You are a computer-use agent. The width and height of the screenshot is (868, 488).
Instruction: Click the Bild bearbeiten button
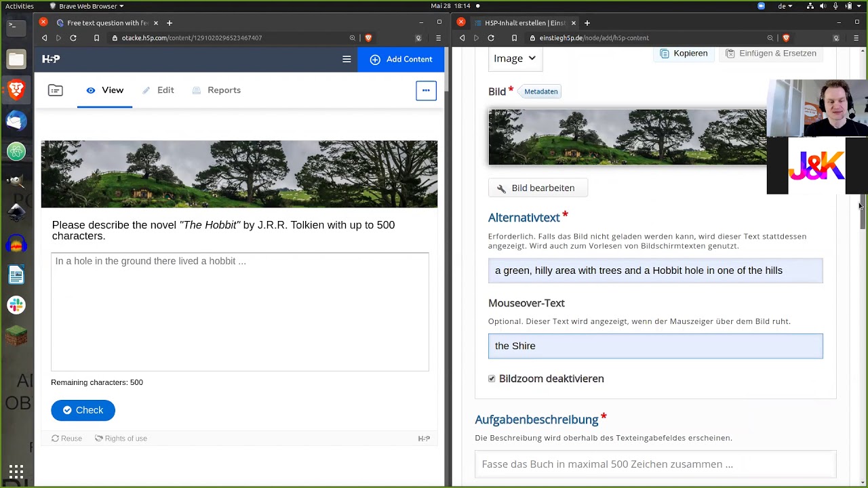[x=537, y=188]
